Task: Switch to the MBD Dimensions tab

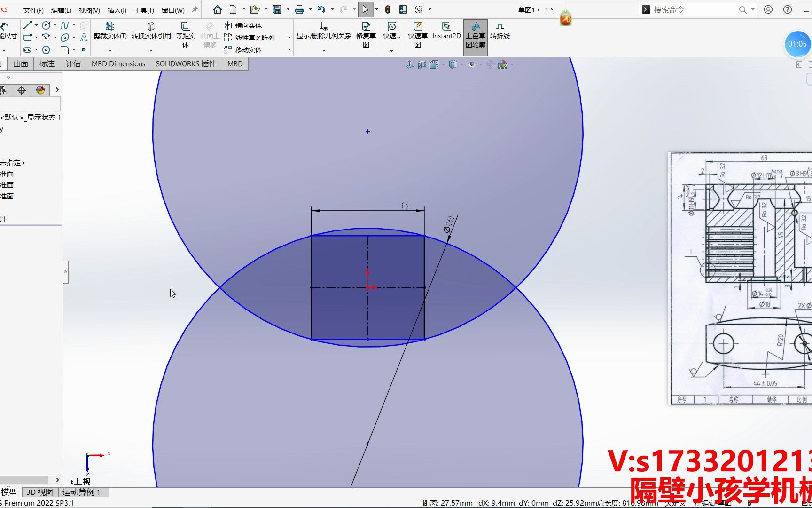Action: tap(118, 63)
